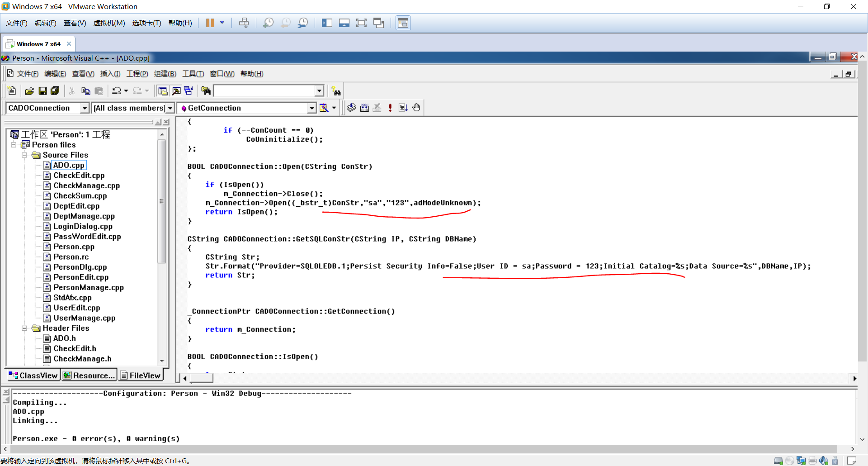Image resolution: width=868 pixels, height=466 pixels.
Task: Click VMware sound card status icon
Action: click(824, 461)
